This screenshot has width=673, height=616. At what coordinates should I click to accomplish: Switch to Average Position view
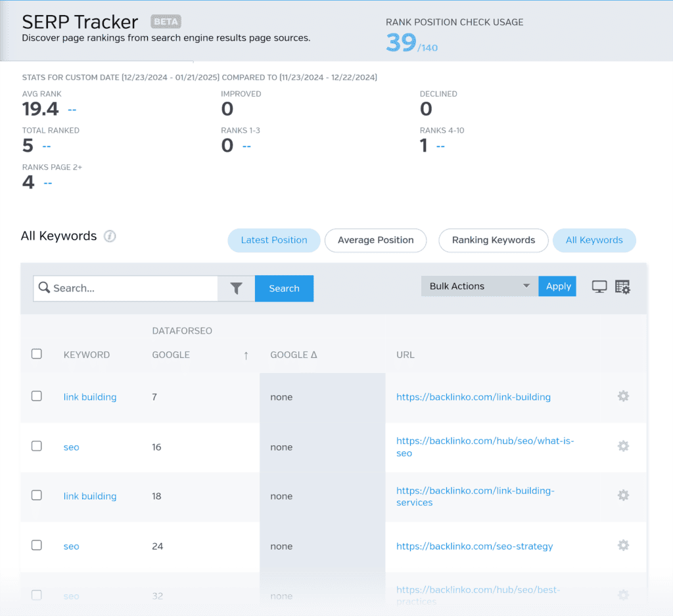pyautogui.click(x=375, y=240)
